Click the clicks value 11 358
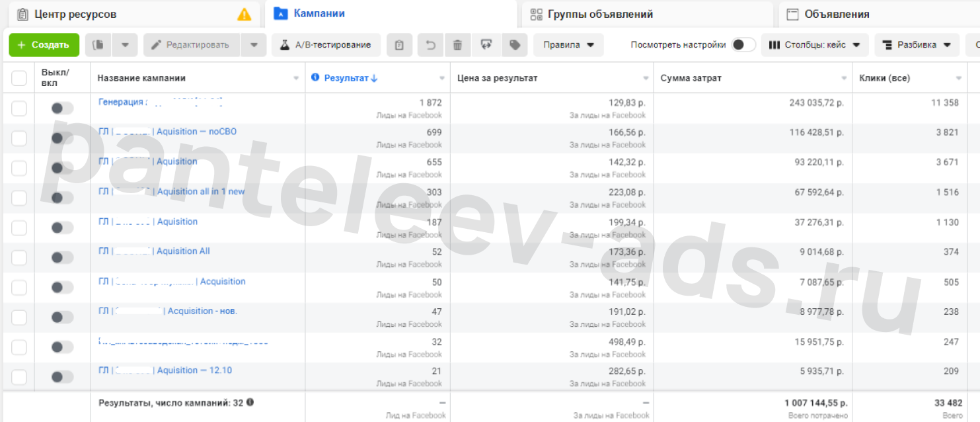Image resolution: width=980 pixels, height=422 pixels. tap(945, 103)
